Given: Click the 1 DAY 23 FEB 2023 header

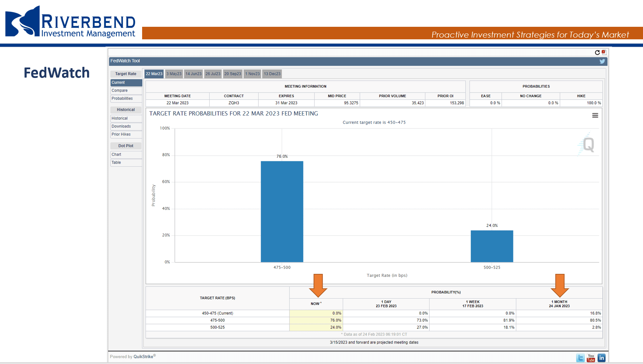Looking at the screenshot, I should point(386,304).
